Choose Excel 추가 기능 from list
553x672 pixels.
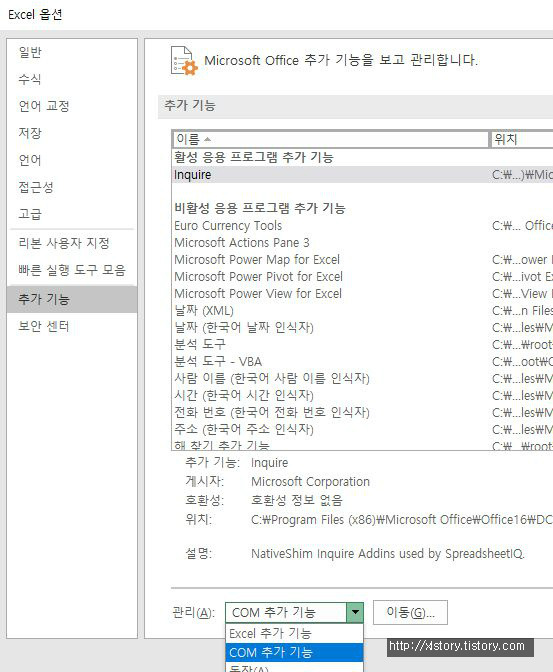tap(294, 633)
